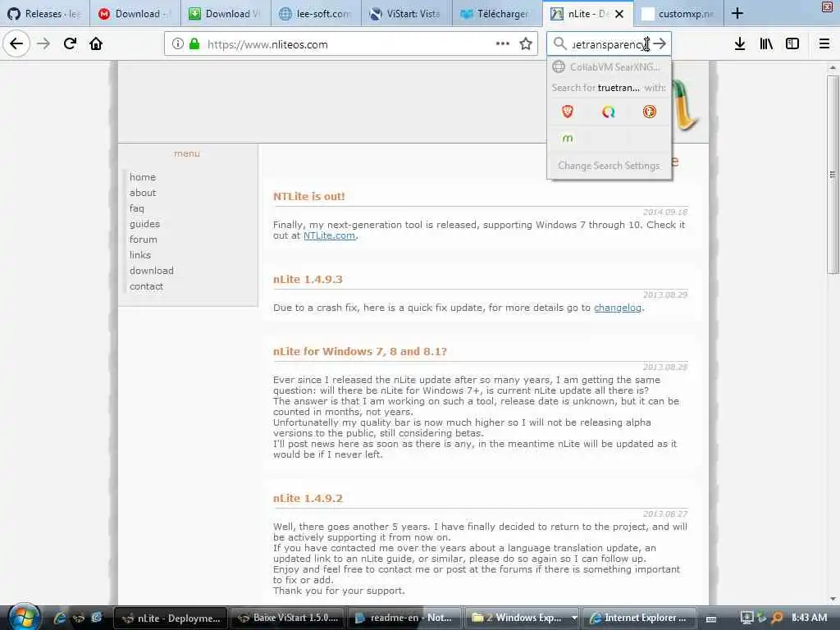840x630 pixels.
Task: Switch to Internet Explorer taskbar button
Action: pos(638,619)
